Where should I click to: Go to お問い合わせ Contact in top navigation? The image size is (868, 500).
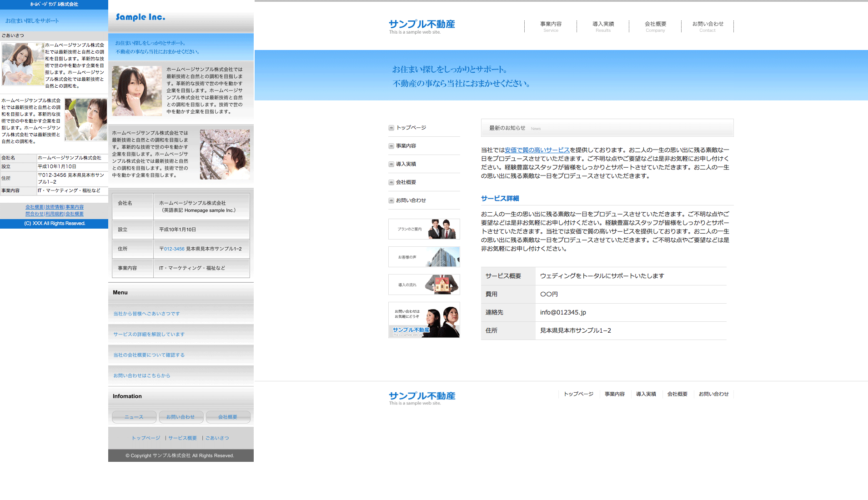pos(707,26)
